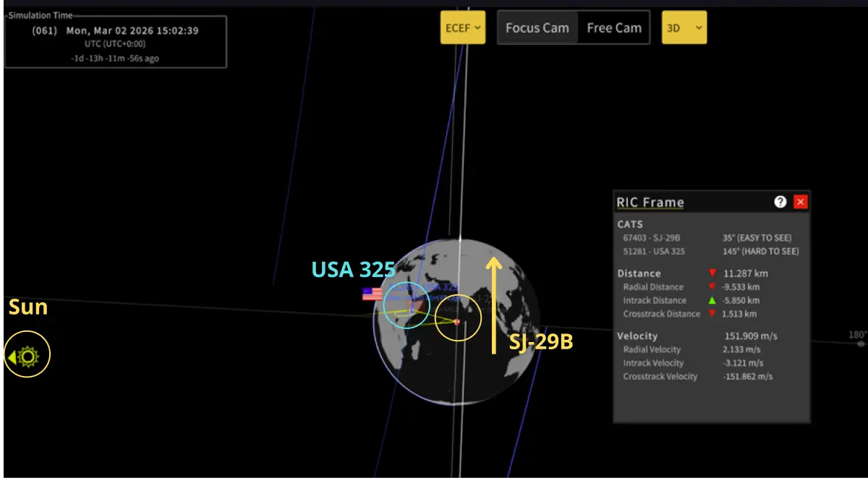Switch to Focus Cam mode
This screenshot has height=478, width=868.
[537, 28]
